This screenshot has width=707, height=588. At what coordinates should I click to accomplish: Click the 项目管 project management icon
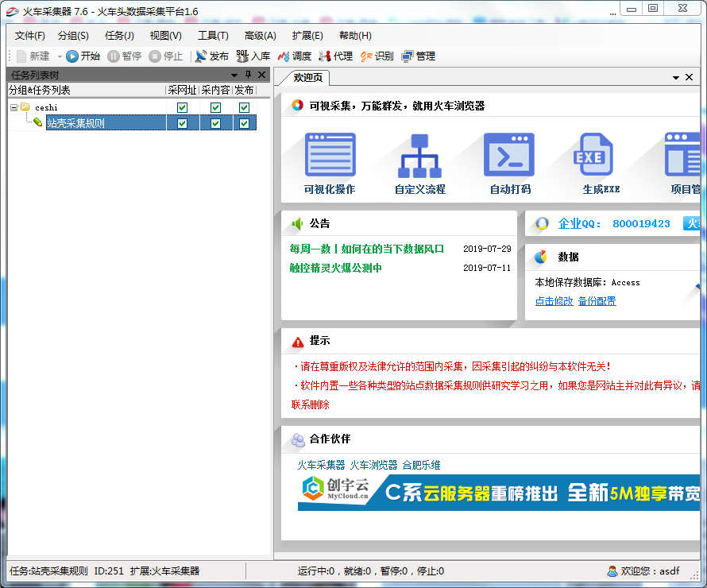(682, 154)
